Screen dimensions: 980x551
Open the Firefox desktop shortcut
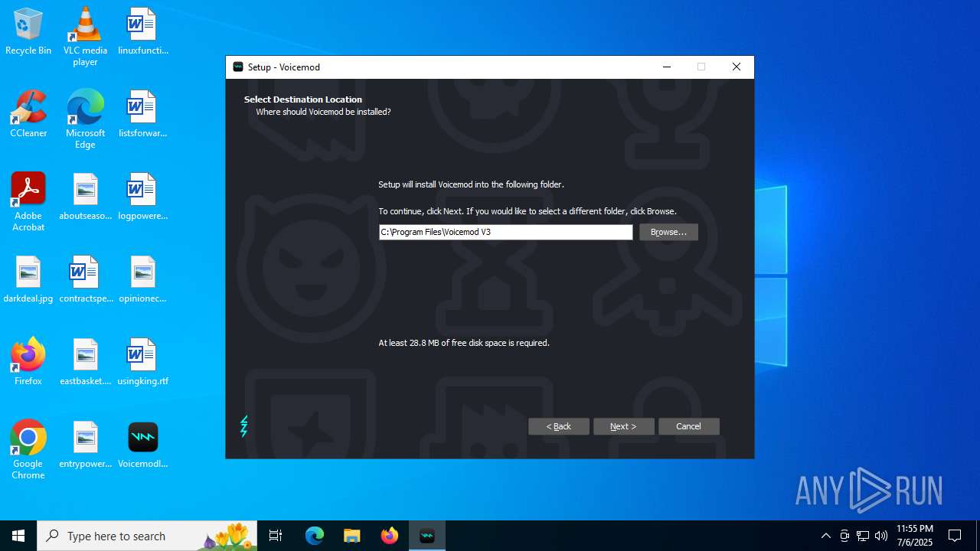click(28, 363)
